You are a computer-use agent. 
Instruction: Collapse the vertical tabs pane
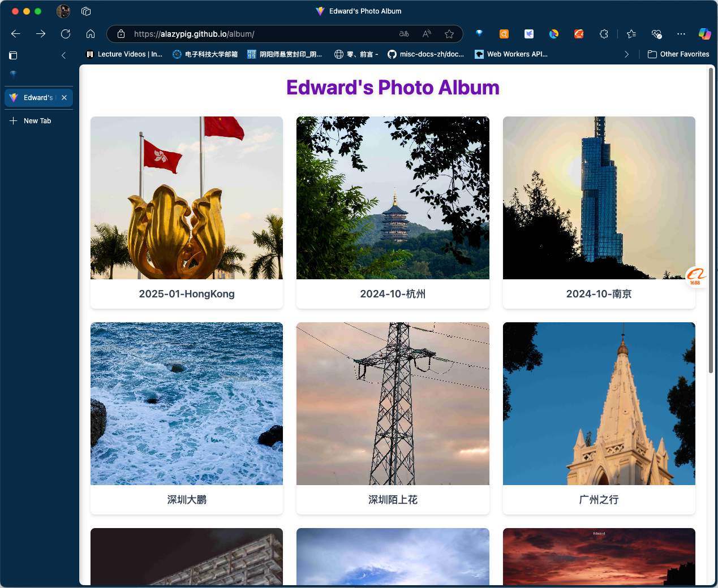coord(63,55)
